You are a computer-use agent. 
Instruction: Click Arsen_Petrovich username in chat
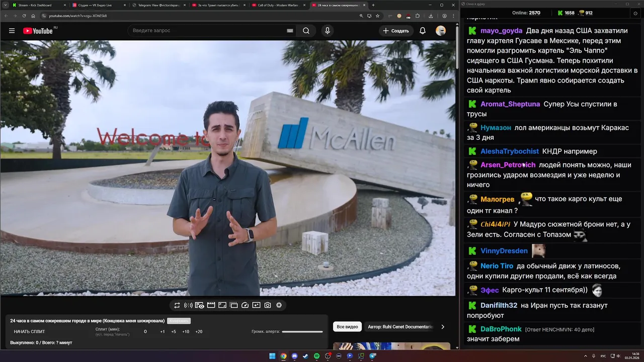(508, 165)
